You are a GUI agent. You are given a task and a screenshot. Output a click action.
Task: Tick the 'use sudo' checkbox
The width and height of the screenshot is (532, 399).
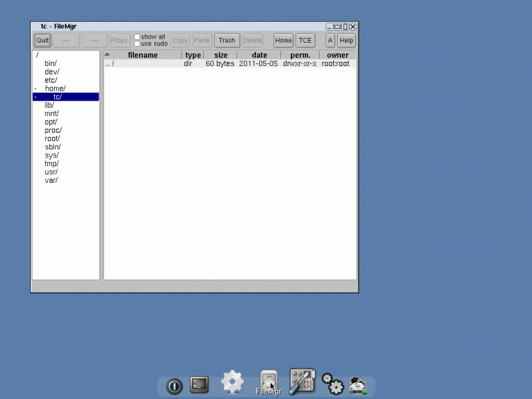click(138, 44)
